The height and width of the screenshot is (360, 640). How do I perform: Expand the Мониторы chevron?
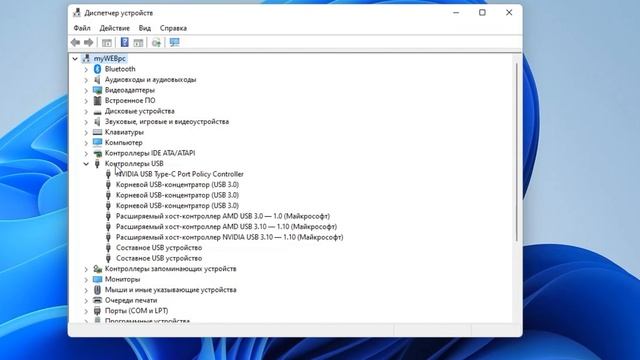pos(86,280)
